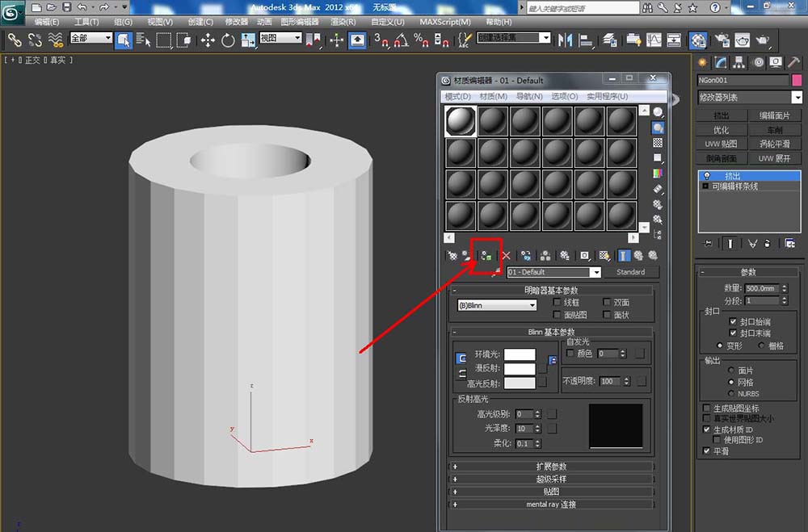The image size is (808, 532).
Task: Open the (B)Blinn shader dropdown
Action: pos(497,305)
